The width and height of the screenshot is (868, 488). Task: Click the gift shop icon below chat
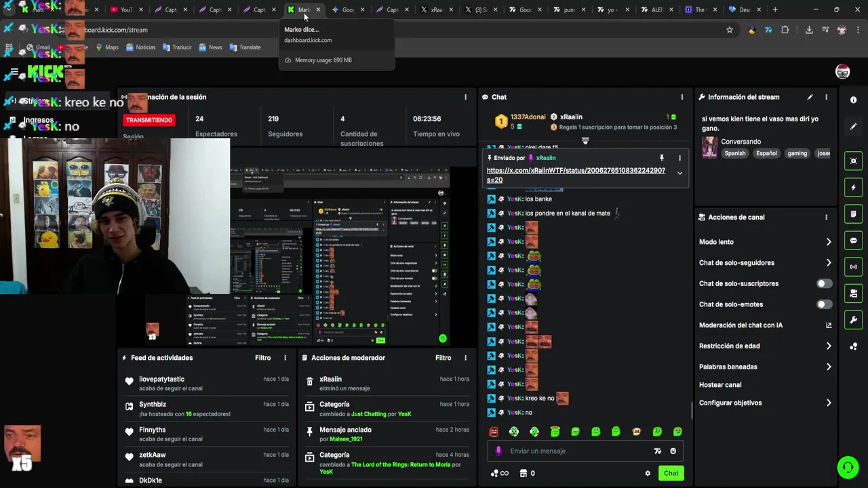click(523, 473)
